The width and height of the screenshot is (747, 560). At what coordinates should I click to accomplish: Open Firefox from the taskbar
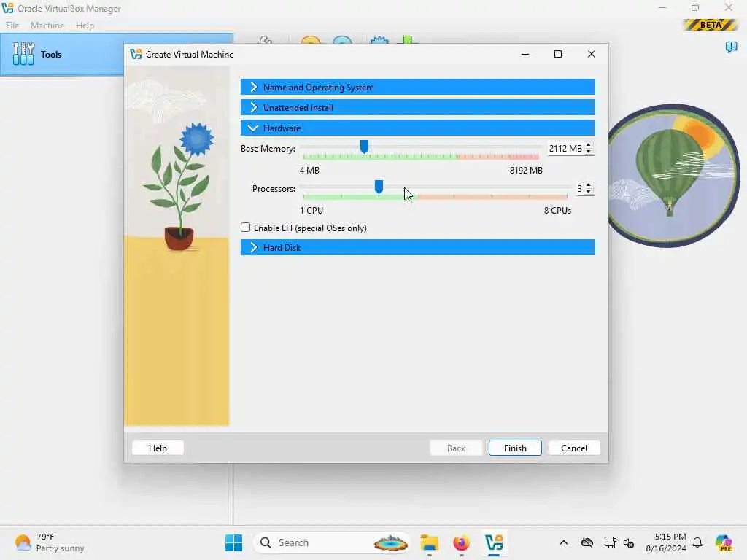[x=461, y=542]
